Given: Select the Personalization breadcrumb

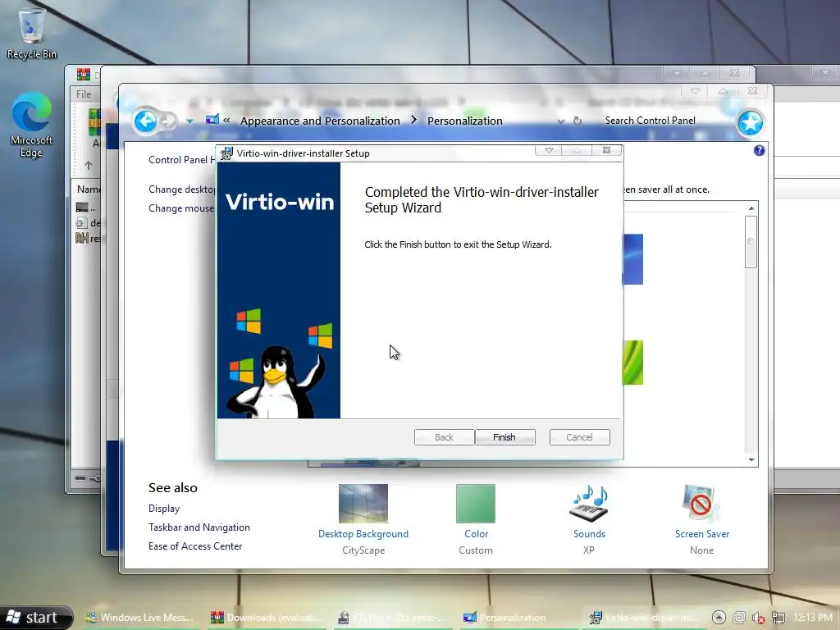Looking at the screenshot, I should 464,121.
